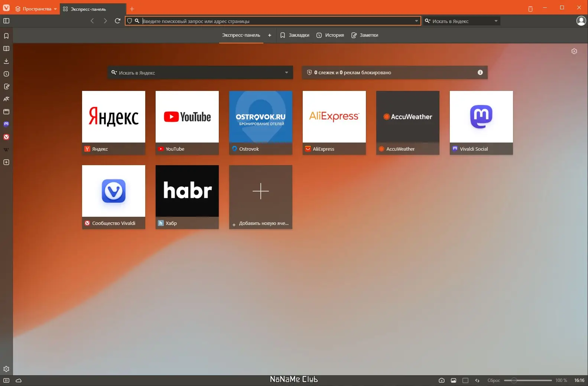This screenshot has width=588, height=386.
Task: Open the Ostrovok speed dial
Action: (x=261, y=123)
